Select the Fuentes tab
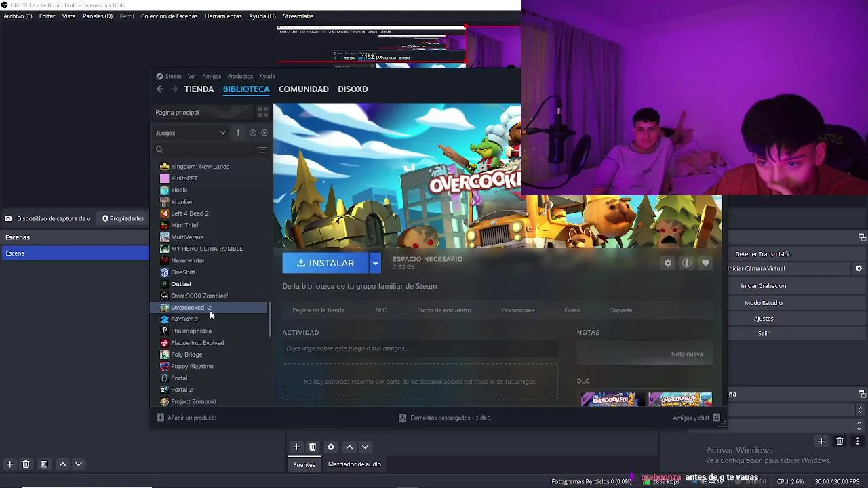868x488 pixels. [304, 464]
